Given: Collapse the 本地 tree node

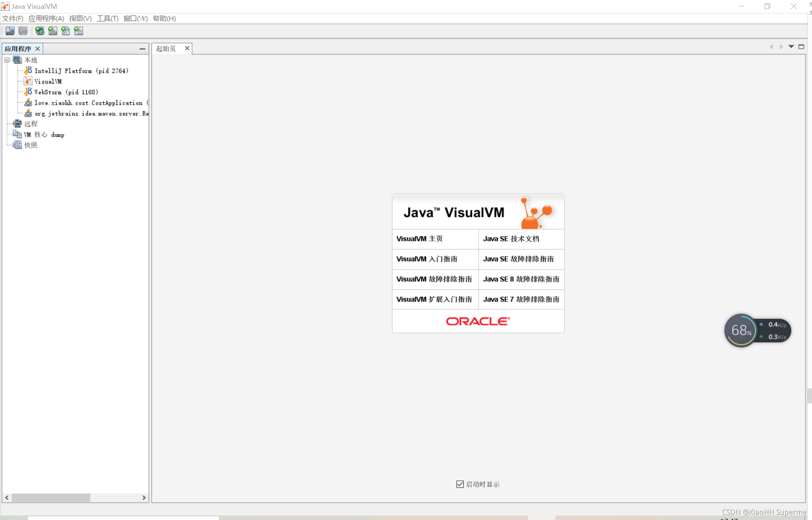Looking at the screenshot, I should click(7, 60).
